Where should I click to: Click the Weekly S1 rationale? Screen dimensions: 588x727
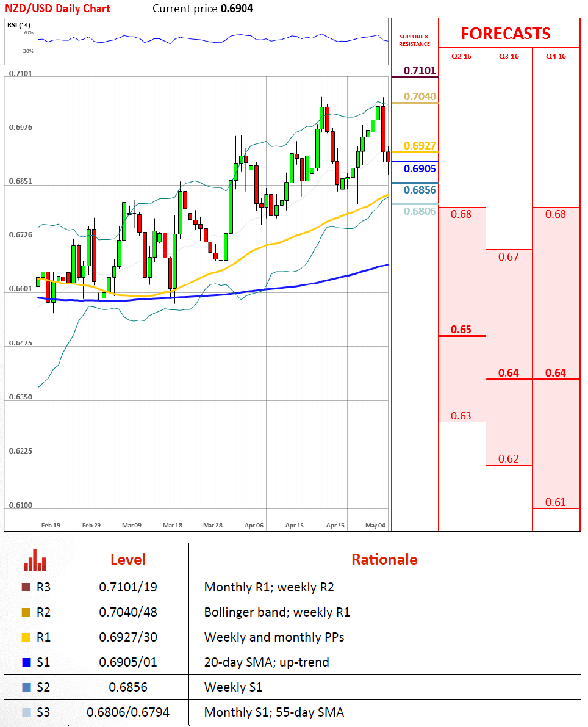coord(233,687)
